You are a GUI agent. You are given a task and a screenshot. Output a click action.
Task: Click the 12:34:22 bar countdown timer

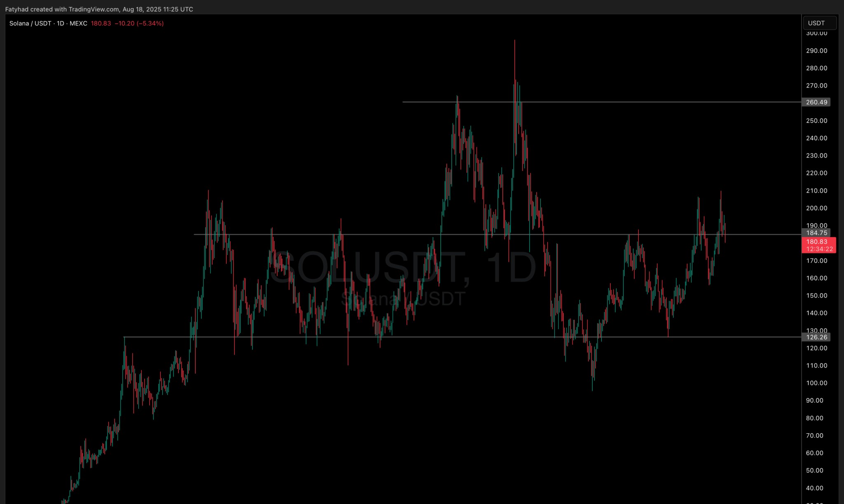point(818,249)
